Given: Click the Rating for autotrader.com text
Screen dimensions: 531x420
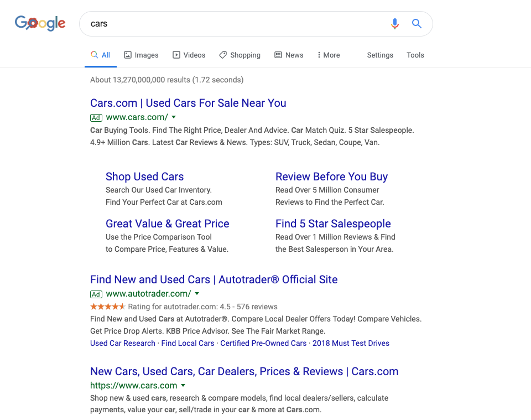Looking at the screenshot, I should (202, 307).
